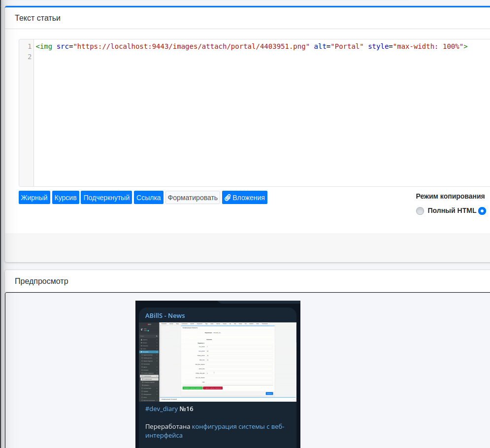
Task: Click line number 1 in editor gutter
Action: (30, 46)
